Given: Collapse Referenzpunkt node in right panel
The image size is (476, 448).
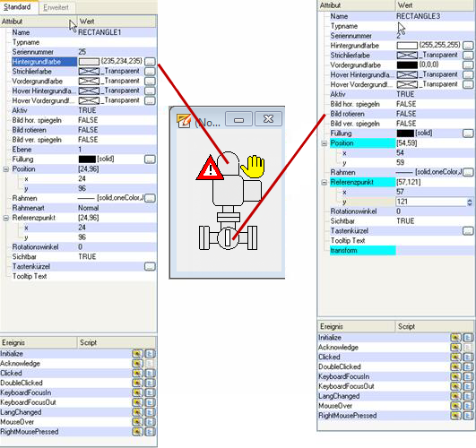Looking at the screenshot, I should pos(324,183).
